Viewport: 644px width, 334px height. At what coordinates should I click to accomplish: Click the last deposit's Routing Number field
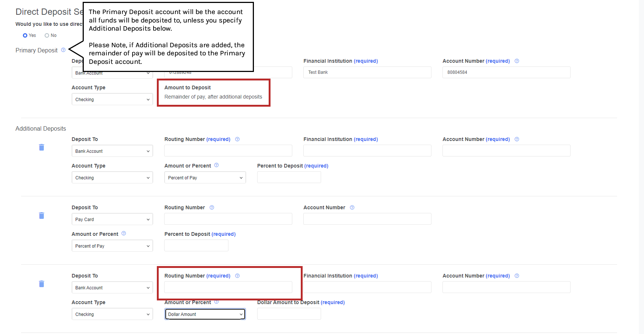tap(228, 287)
